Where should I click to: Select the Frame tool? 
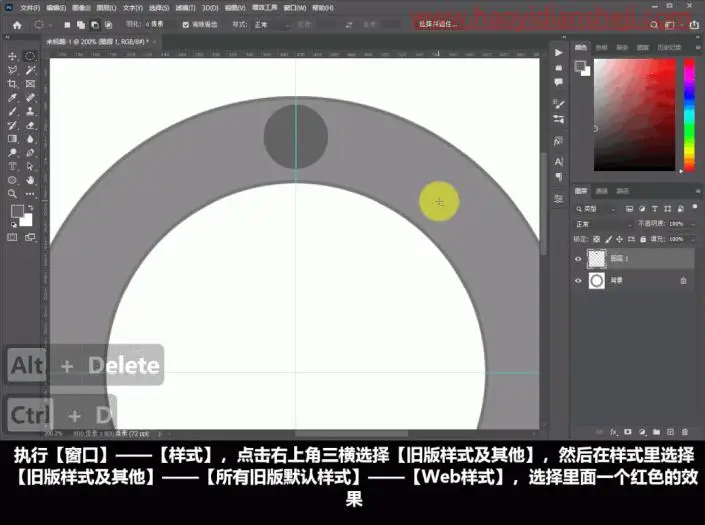pos(30,84)
